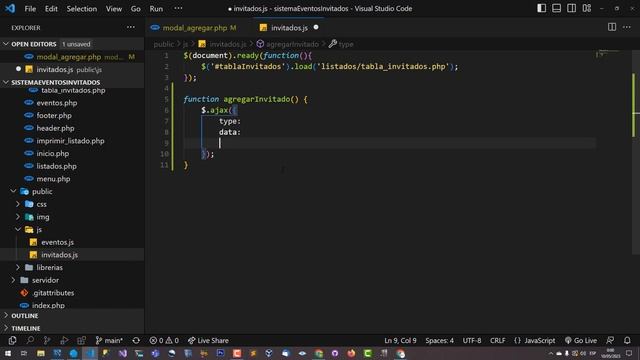Click the Synchronize Changes icon

pos(136,340)
